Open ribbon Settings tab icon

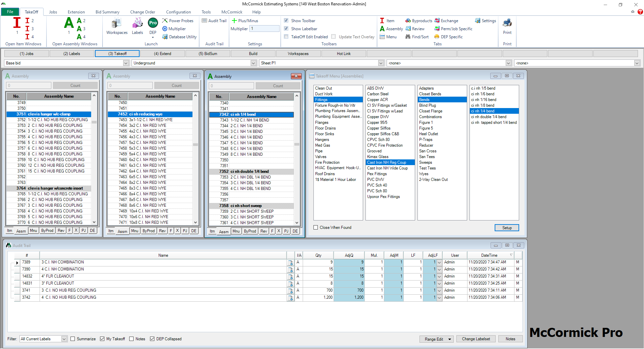coord(478,20)
